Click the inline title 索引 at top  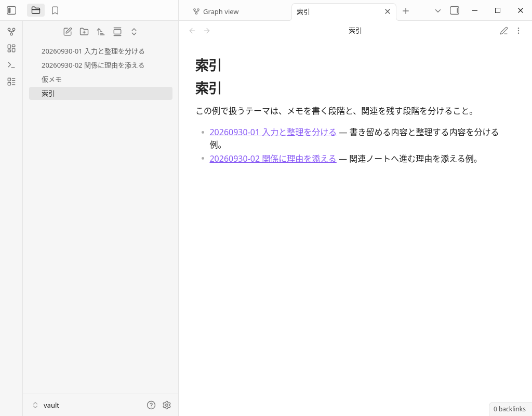(x=208, y=65)
